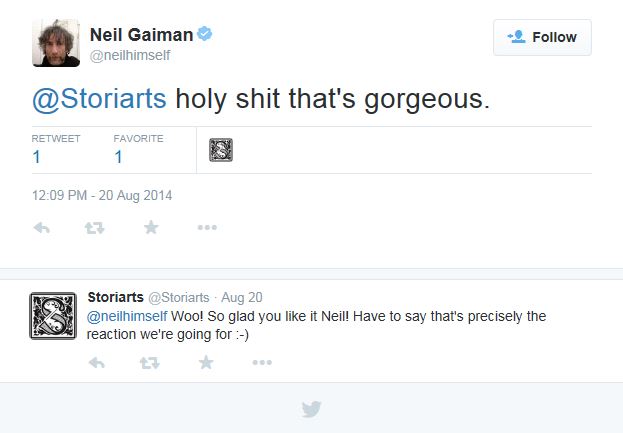Click the 12:09 PM - 20 Aug 2014 timestamp
This screenshot has width=623, height=433.
pos(102,195)
